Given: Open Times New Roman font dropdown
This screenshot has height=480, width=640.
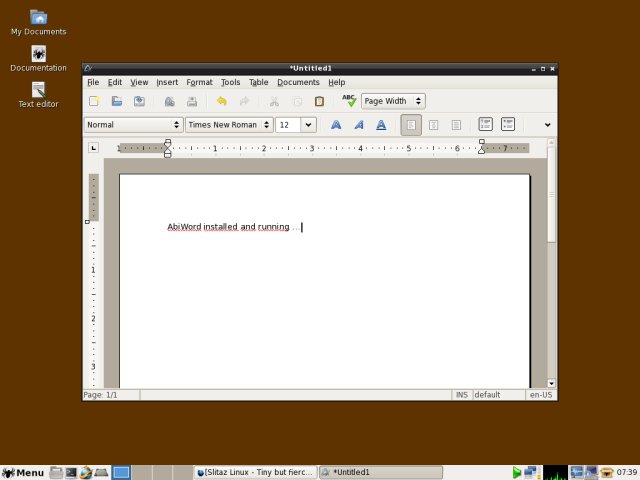Looking at the screenshot, I should tap(229, 124).
